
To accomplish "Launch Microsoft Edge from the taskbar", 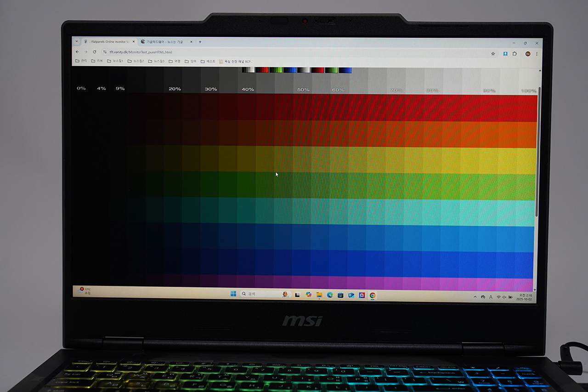I will coord(330,295).
